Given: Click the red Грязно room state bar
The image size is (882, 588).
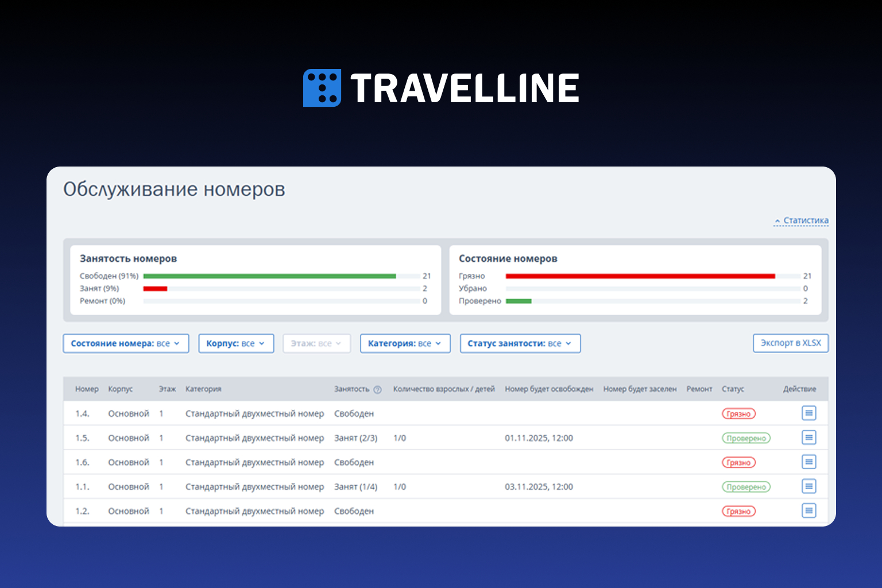Looking at the screenshot, I should (640, 276).
